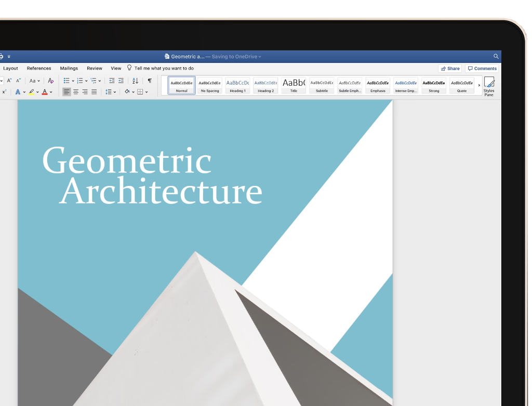The width and height of the screenshot is (532, 406).
Task: Switch to the Mailings tab
Action: click(69, 68)
